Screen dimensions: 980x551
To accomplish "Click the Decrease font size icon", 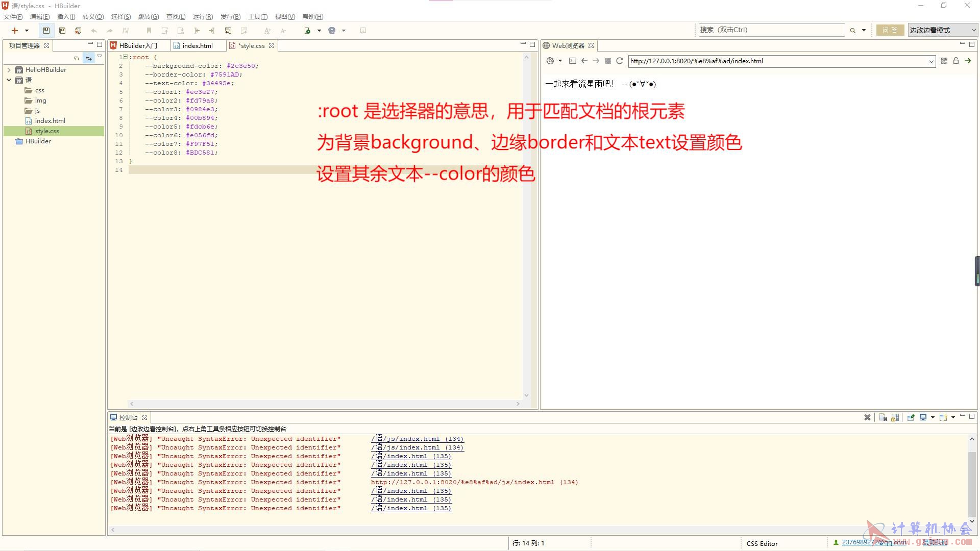I will (x=283, y=31).
